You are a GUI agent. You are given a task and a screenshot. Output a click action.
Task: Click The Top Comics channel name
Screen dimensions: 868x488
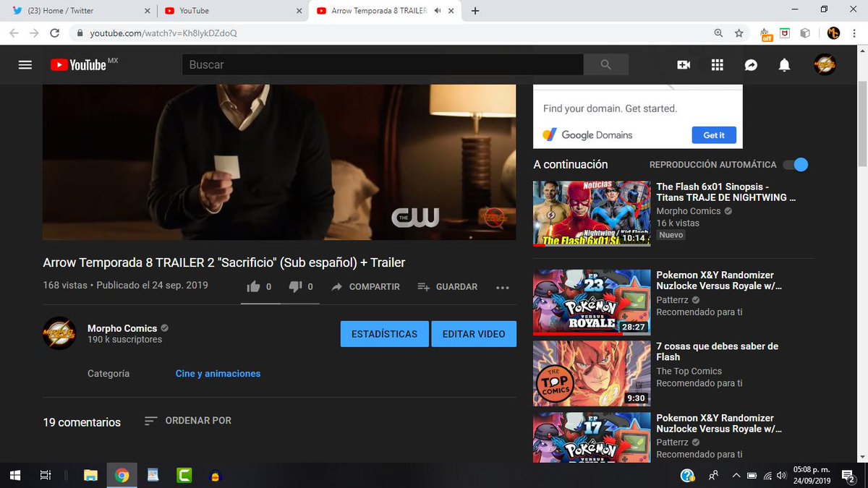tap(689, 371)
